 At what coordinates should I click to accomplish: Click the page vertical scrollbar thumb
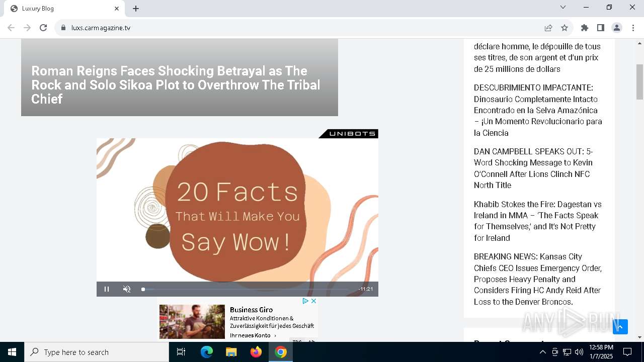point(640,82)
